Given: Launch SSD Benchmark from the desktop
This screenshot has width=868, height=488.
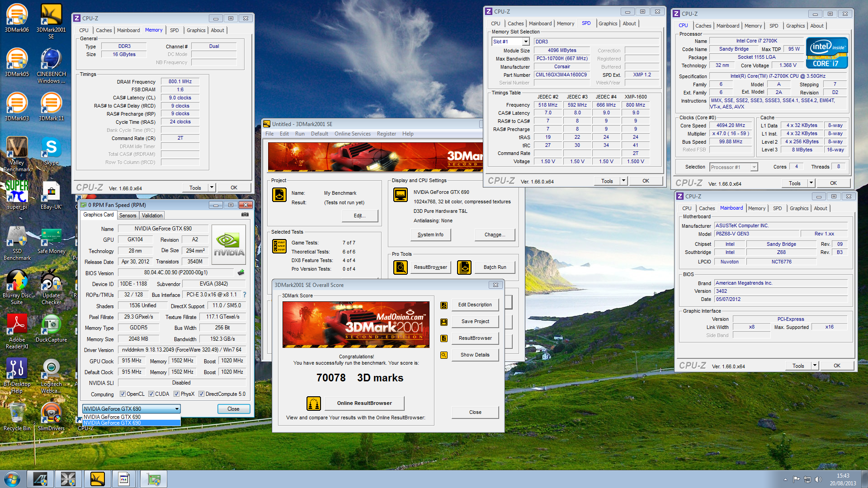Looking at the screenshot, I should pos(17,243).
